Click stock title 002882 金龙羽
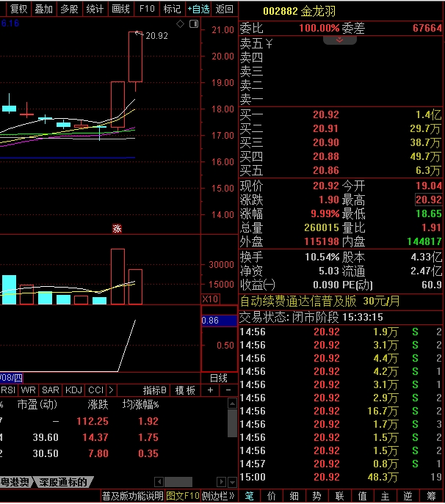This screenshot has width=445, height=504. [x=299, y=11]
